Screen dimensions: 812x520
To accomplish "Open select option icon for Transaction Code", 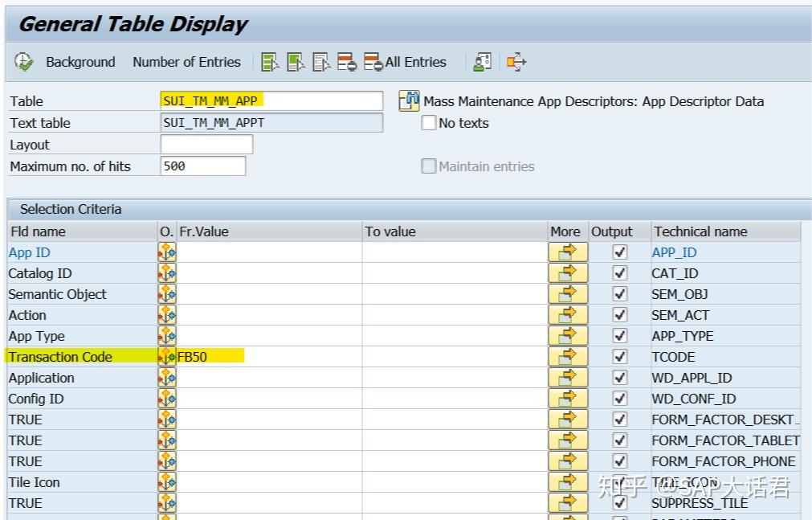I will [x=167, y=357].
